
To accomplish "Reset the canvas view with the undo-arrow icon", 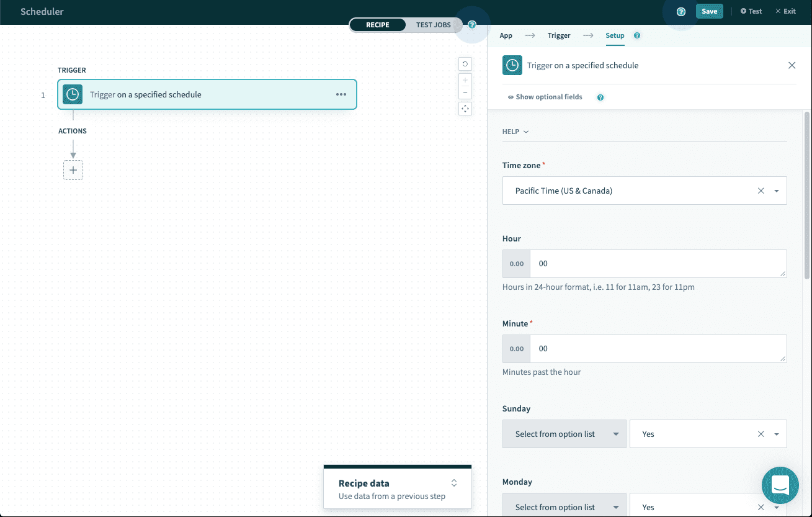I will pyautogui.click(x=465, y=63).
